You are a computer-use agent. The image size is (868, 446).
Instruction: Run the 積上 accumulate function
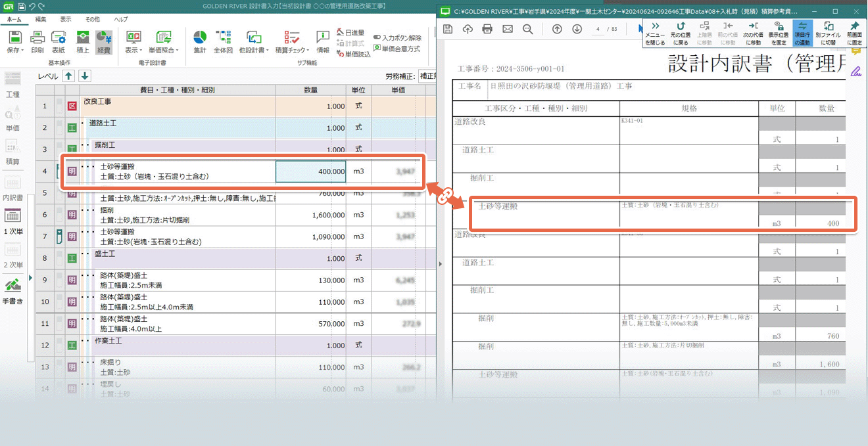tap(83, 41)
